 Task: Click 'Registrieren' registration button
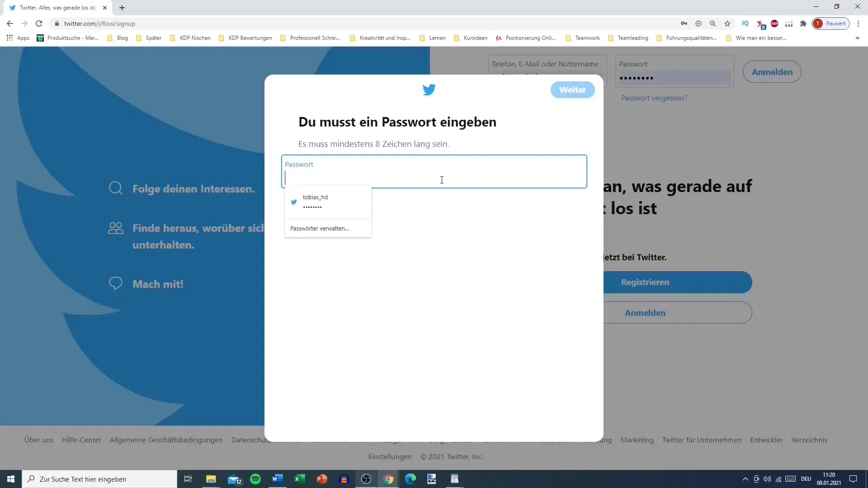[x=645, y=281]
